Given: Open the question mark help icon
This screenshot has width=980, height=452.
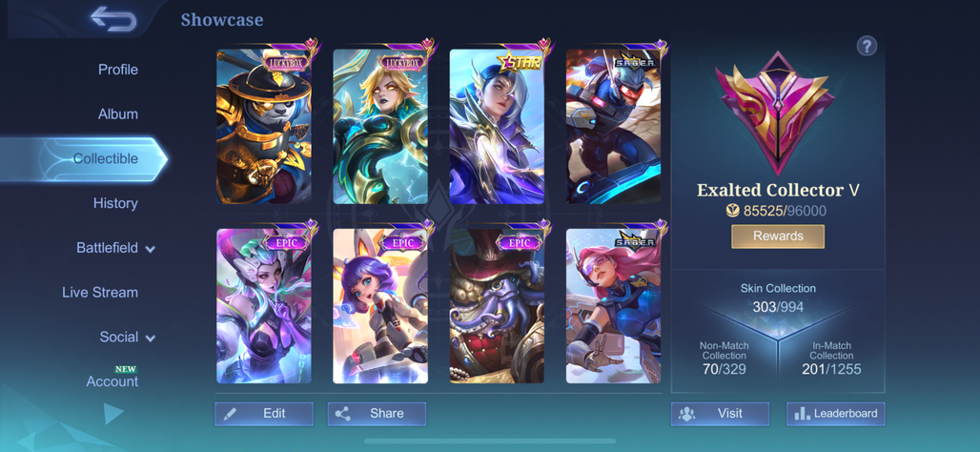Looking at the screenshot, I should pyautogui.click(x=867, y=46).
